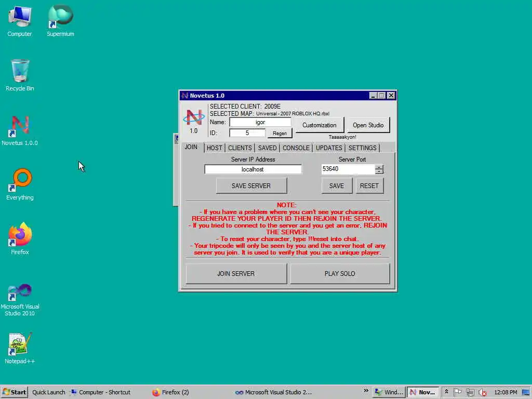The height and width of the screenshot is (399, 532).
Task: Open the UPDATES tab
Action: (x=329, y=148)
